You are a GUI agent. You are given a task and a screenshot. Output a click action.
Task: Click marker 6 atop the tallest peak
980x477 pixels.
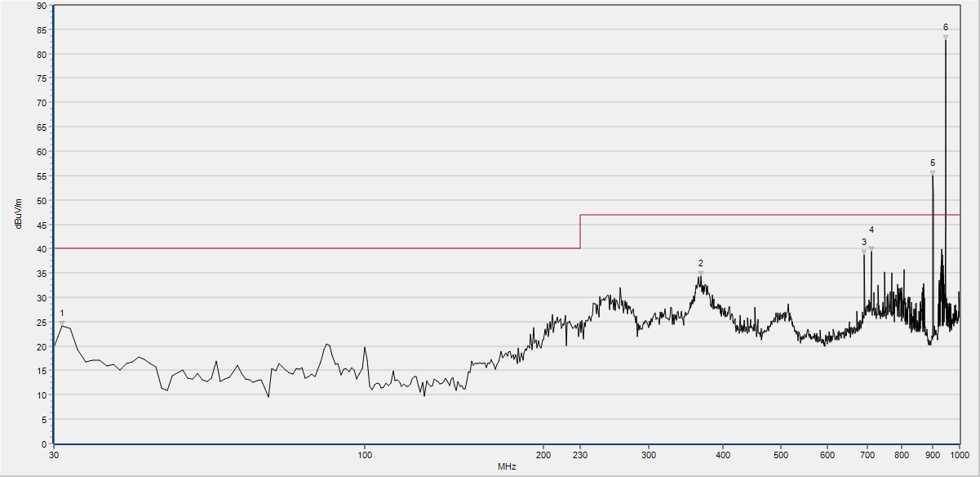(x=946, y=37)
